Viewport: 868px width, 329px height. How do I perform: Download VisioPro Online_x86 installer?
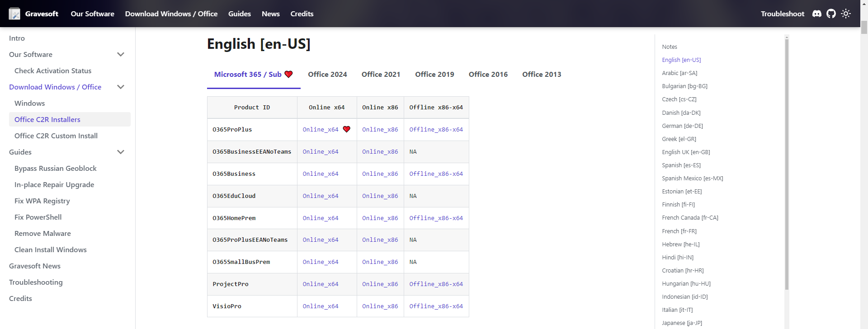(x=380, y=306)
